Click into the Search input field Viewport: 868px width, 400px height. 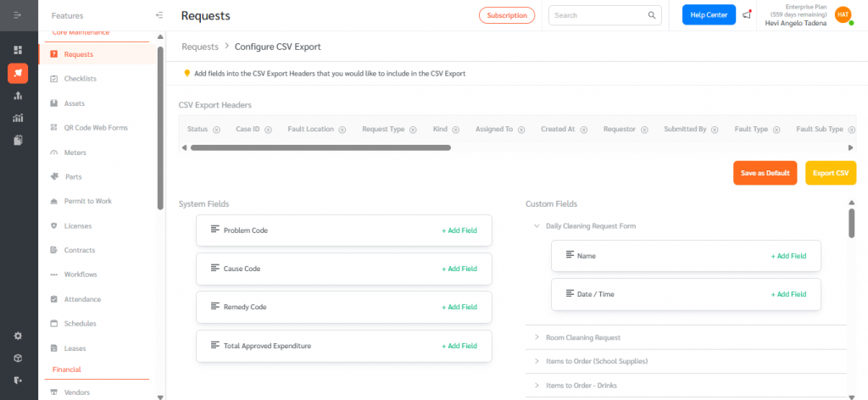598,15
